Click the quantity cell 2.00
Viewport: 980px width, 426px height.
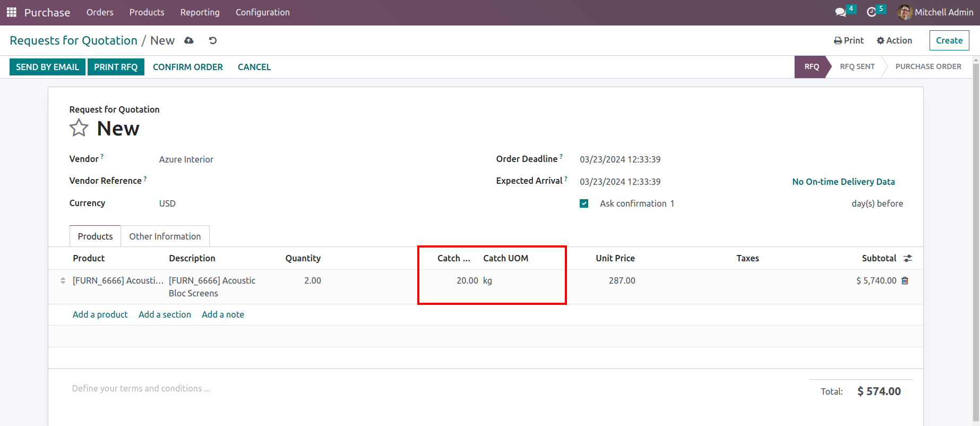313,280
